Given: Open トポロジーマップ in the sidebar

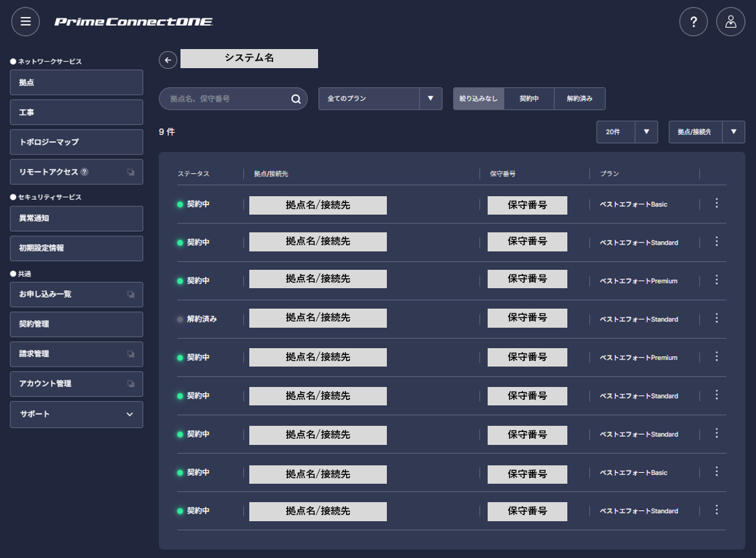Looking at the screenshot, I should click(x=77, y=142).
